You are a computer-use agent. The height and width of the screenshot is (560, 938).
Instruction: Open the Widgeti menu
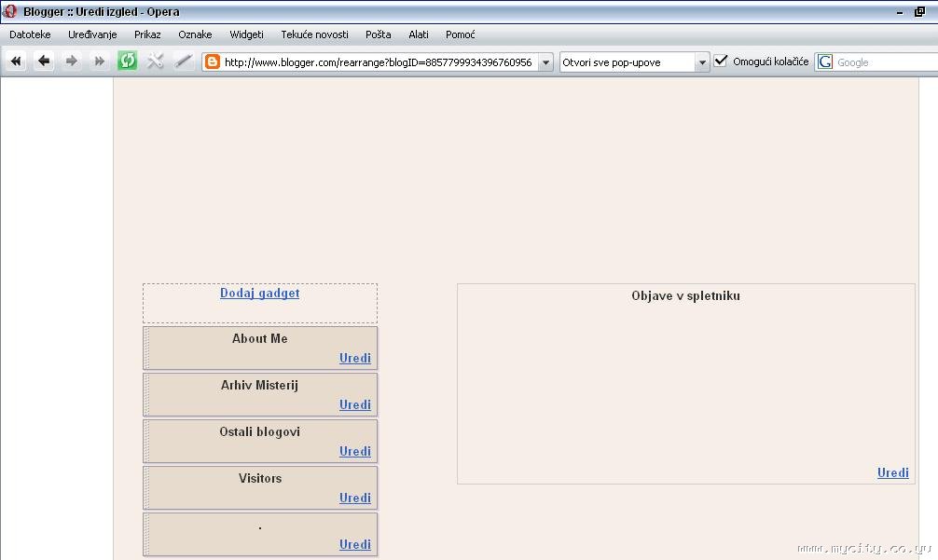pos(246,34)
